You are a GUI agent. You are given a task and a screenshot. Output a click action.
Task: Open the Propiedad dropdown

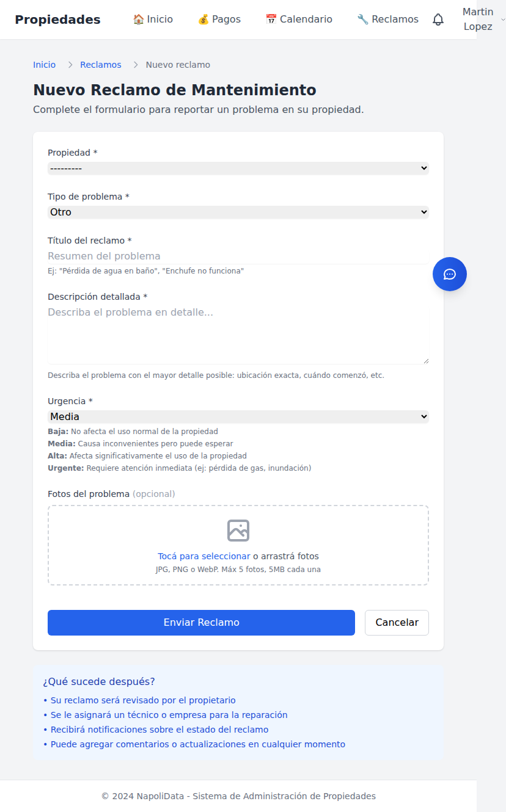(238, 169)
